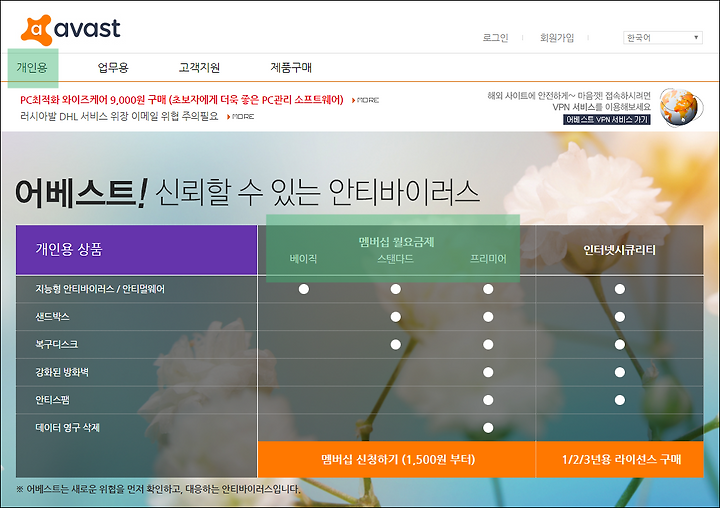Click the 안티스팸 row label
Image resolution: width=720 pixels, height=508 pixels.
click(52, 400)
